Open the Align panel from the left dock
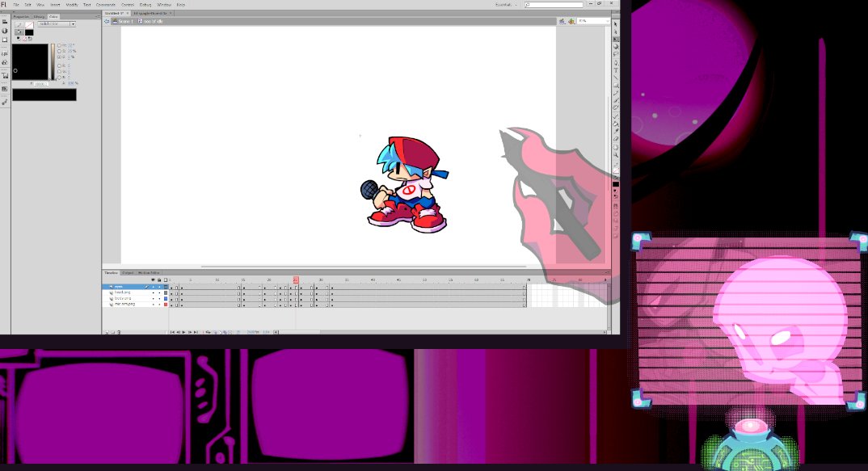Screen dimensions: 868x471 (4, 22)
